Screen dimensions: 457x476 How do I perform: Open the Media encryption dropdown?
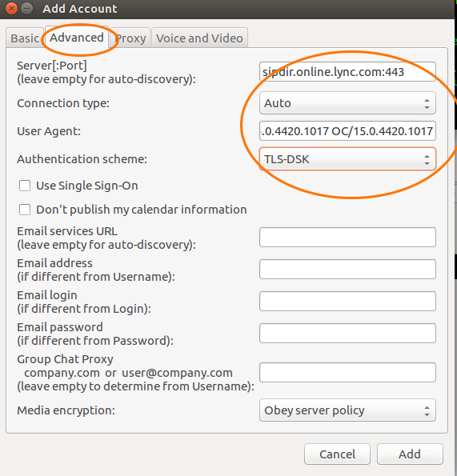347,410
